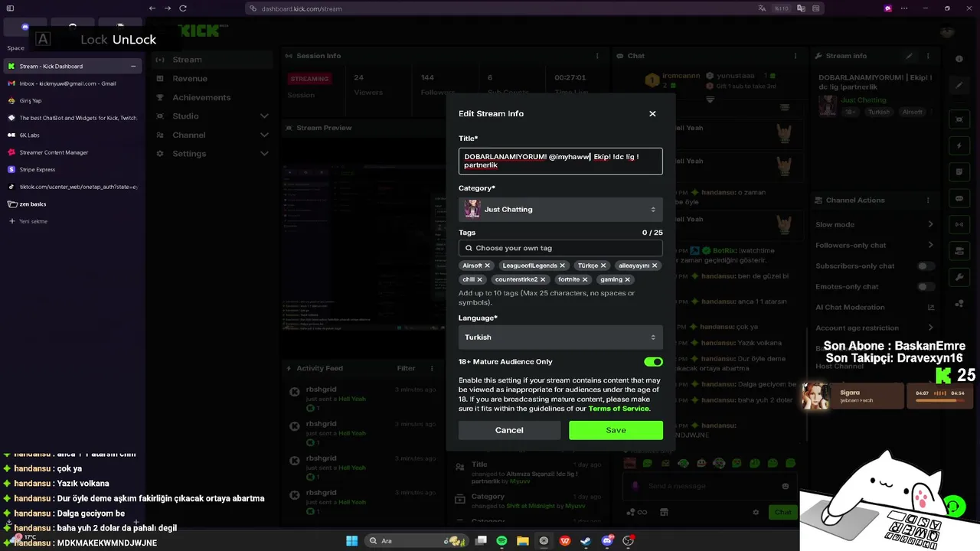Open Discord from the taskbar
Screen dimensions: 980x551
click(607, 540)
